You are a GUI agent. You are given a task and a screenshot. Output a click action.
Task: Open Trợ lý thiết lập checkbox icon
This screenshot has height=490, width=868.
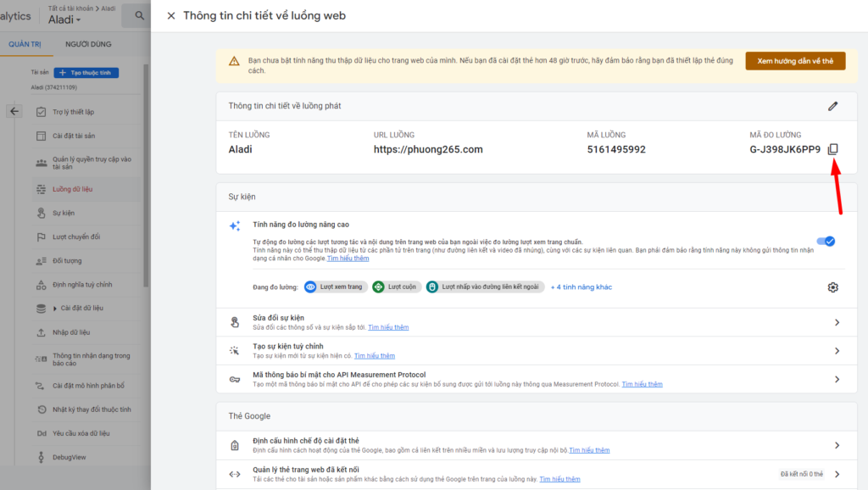pos(41,112)
